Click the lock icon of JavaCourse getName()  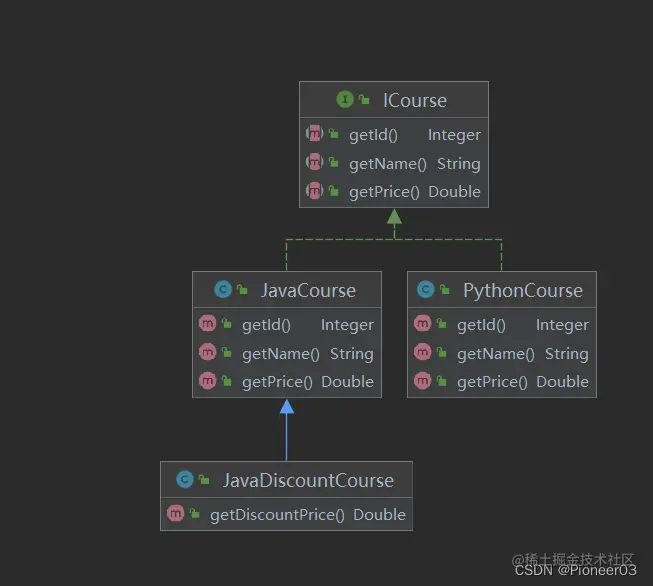[226, 352]
